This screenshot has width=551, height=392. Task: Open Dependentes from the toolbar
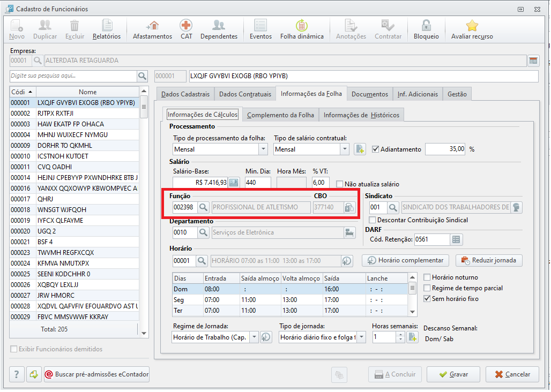pyautogui.click(x=219, y=29)
